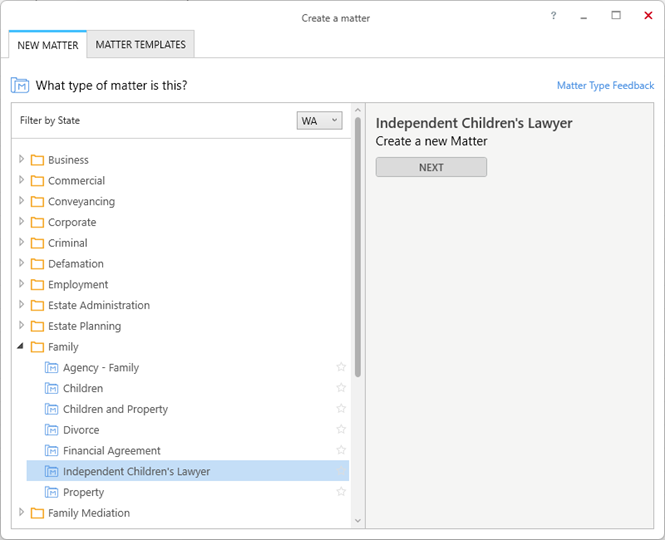This screenshot has width=665, height=540.
Task: Click the Property matter type icon
Action: point(52,492)
